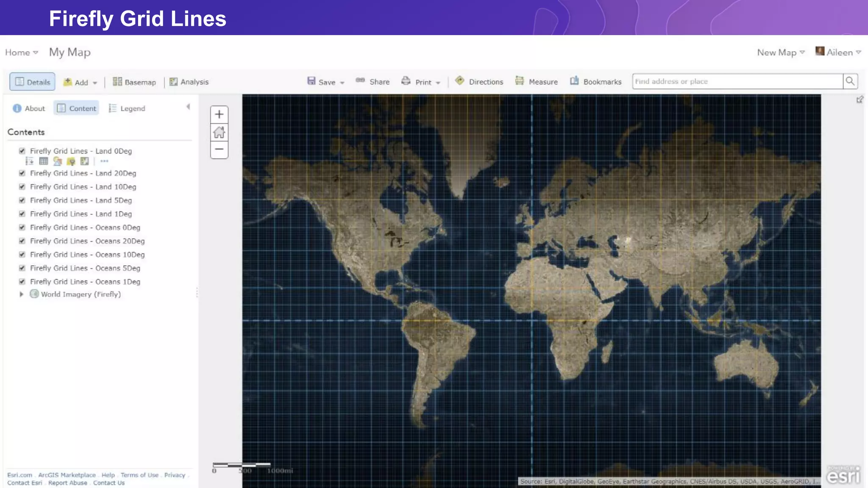The height and width of the screenshot is (488, 868).
Task: Show legend for Land 0Deg layer
Action: pos(29,161)
